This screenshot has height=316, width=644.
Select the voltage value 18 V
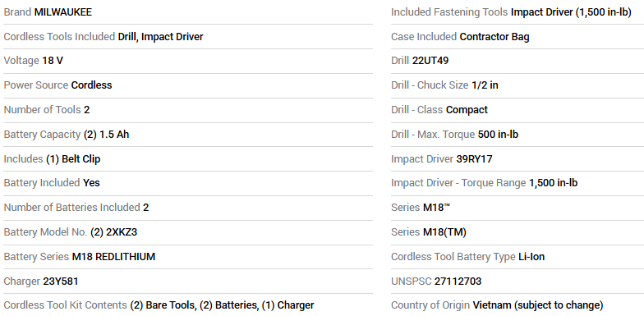click(x=53, y=61)
